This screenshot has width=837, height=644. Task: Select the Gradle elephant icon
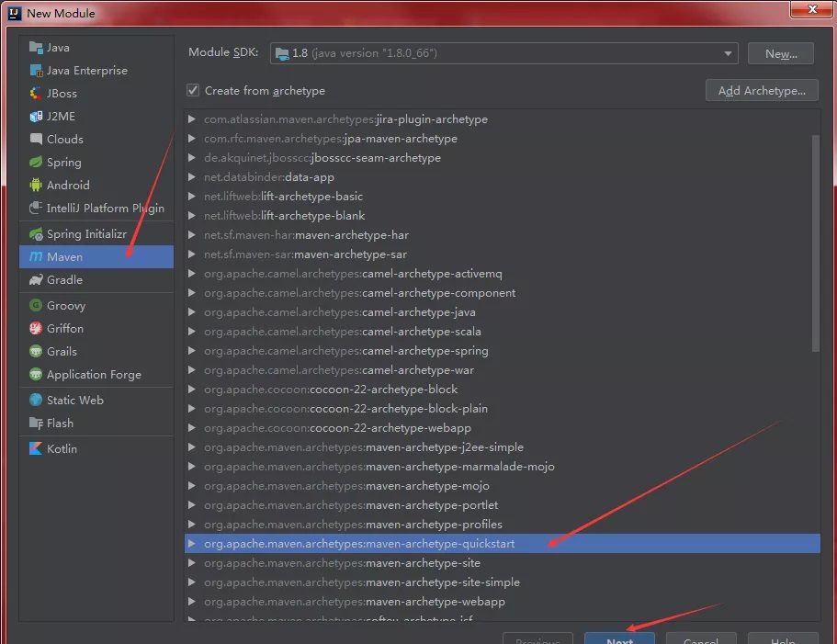click(x=36, y=279)
